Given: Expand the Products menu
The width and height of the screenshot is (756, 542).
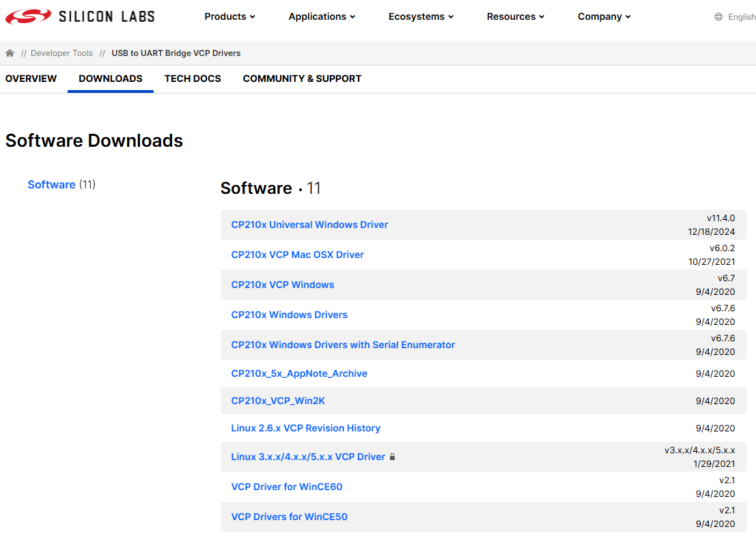Looking at the screenshot, I should (x=229, y=16).
